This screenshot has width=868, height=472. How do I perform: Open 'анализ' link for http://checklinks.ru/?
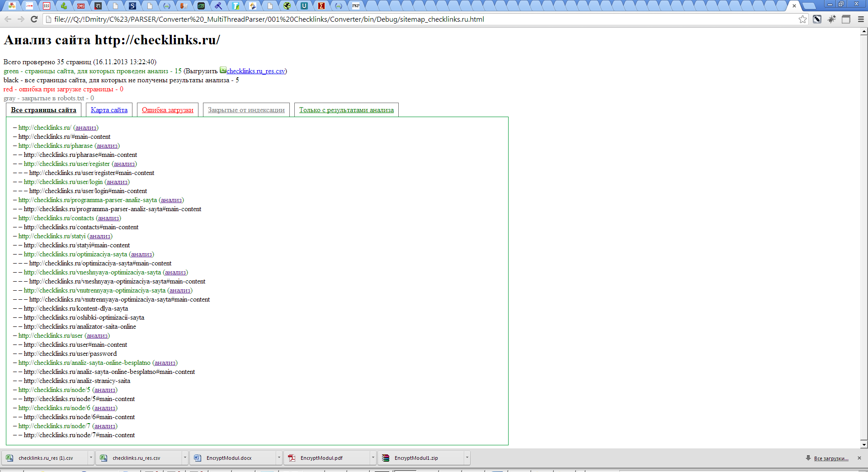point(86,127)
